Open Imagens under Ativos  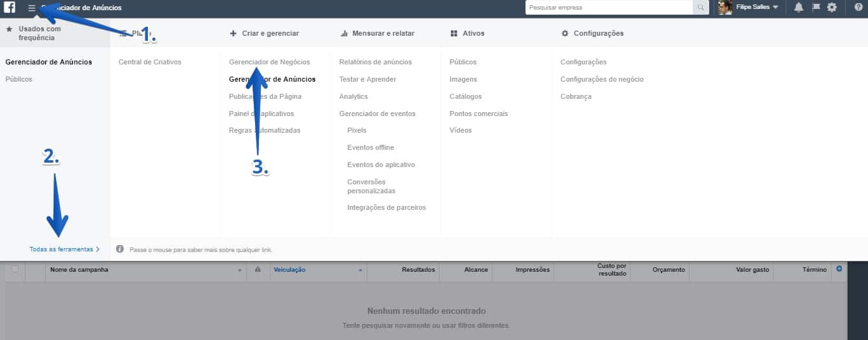click(x=463, y=79)
